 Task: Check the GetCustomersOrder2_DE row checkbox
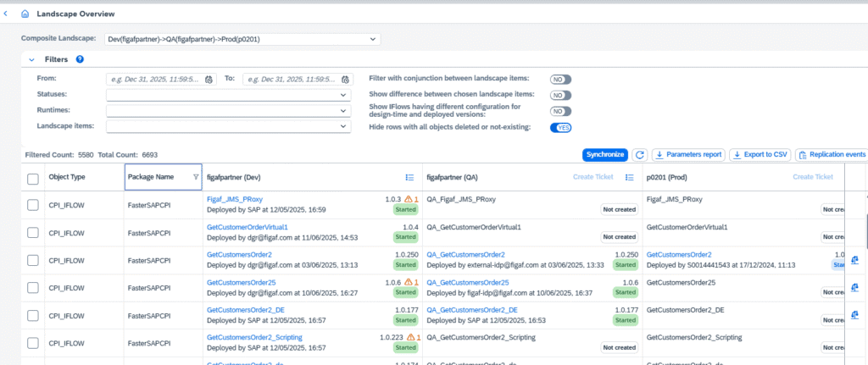click(33, 315)
